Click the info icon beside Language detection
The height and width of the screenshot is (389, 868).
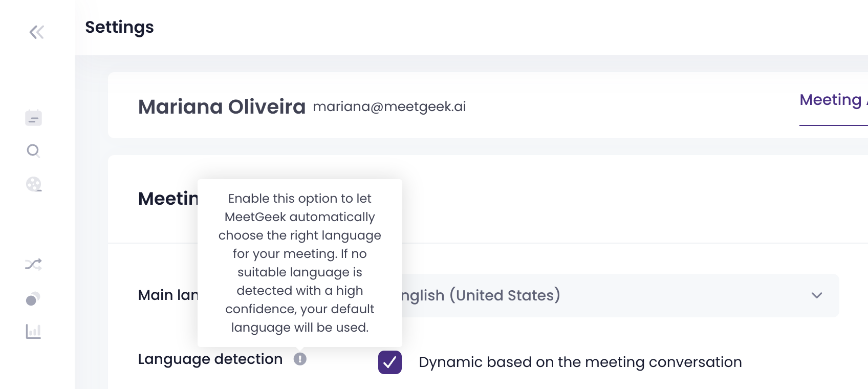[x=300, y=359]
